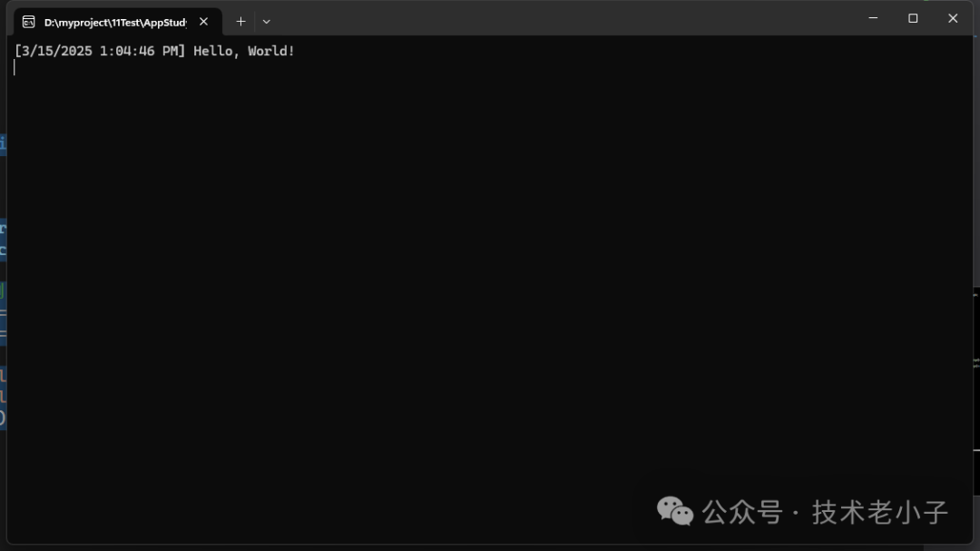Image resolution: width=980 pixels, height=551 pixels.
Task: Select the D:\myproject\11Test\AppStud tab
Action: (x=117, y=22)
